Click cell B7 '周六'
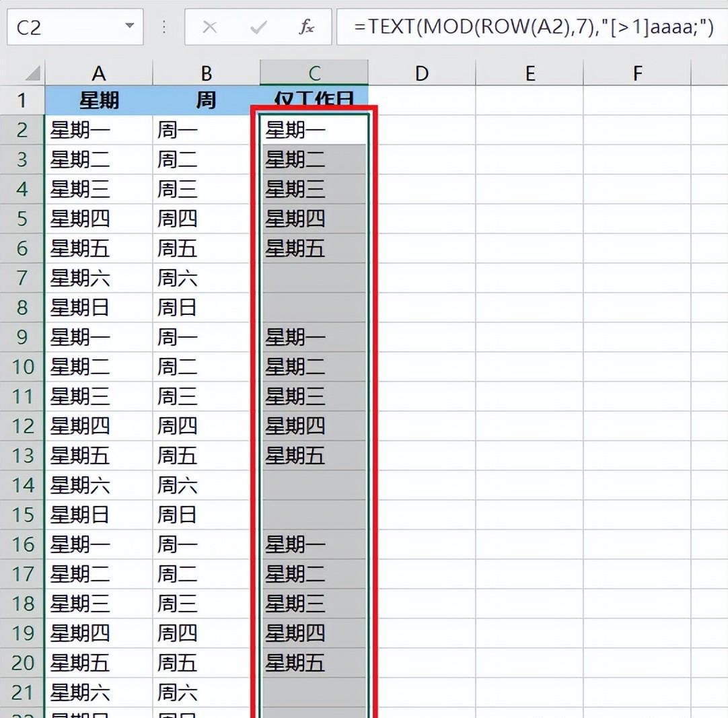The width and height of the screenshot is (728, 718). pyautogui.click(x=206, y=278)
